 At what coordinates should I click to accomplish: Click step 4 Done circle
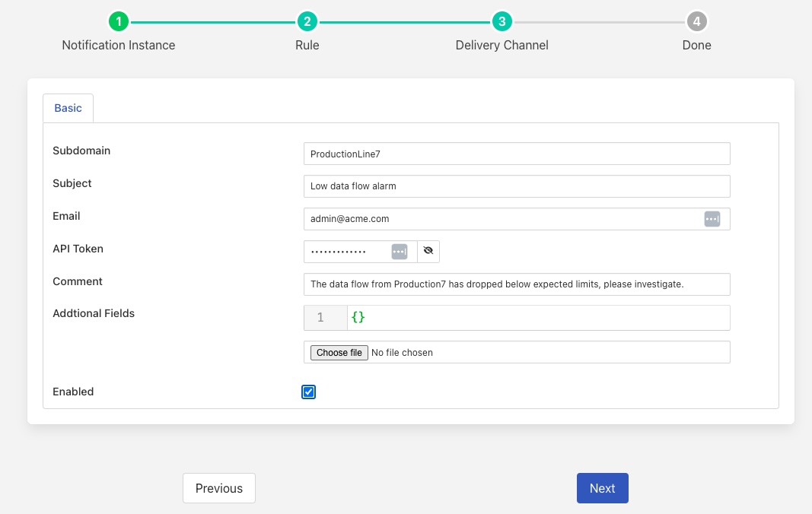(696, 21)
